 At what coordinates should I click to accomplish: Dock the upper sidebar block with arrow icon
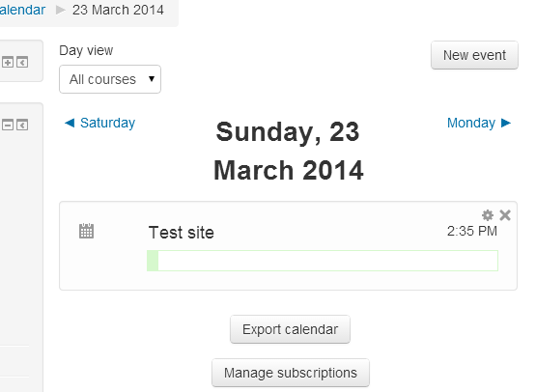point(22,62)
